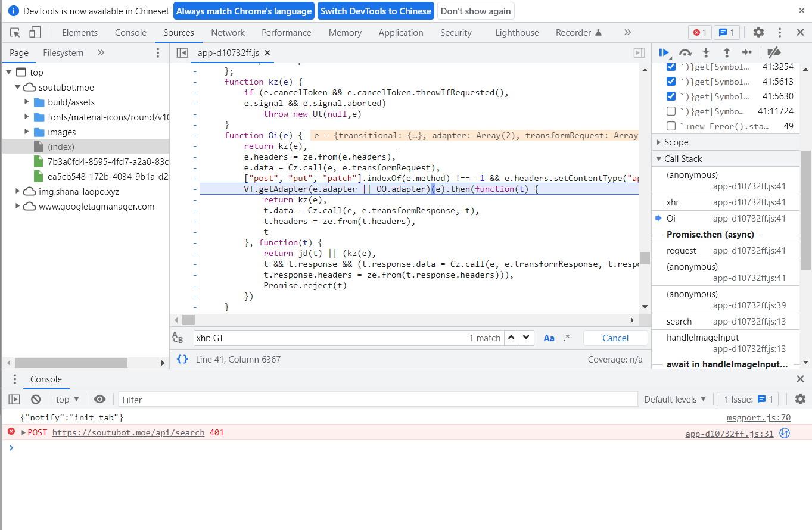Deactivate breakpoints icon
This screenshot has width=812, height=530.
pyautogui.click(x=774, y=52)
